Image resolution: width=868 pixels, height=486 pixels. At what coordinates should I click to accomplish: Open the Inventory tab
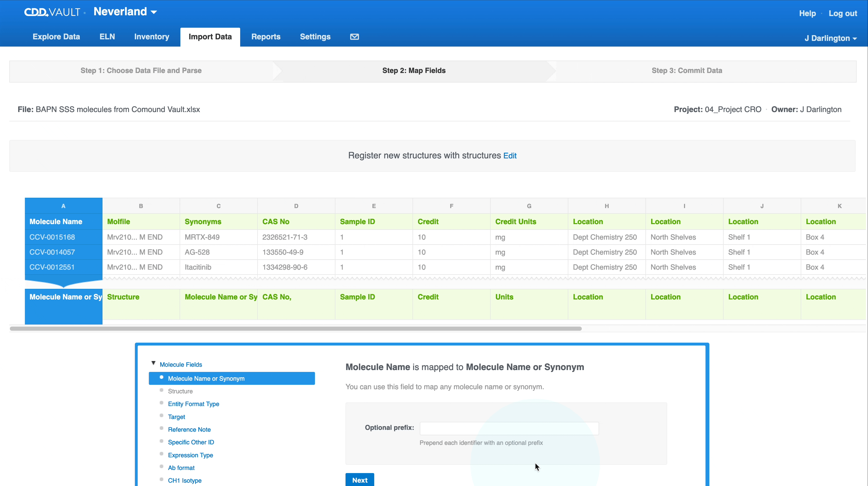click(152, 37)
